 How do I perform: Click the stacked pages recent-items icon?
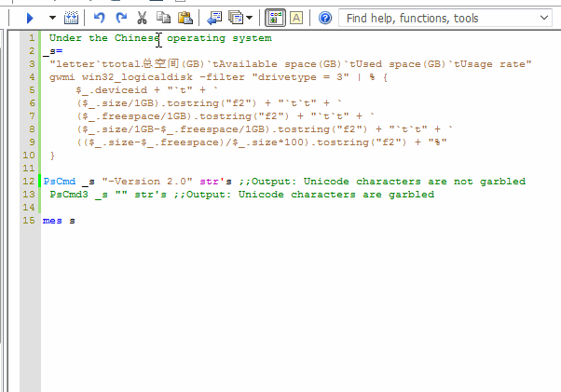(236, 18)
